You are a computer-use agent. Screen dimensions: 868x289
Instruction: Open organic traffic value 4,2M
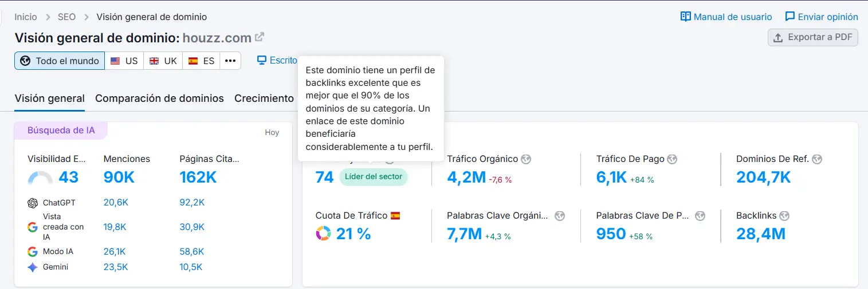click(x=466, y=177)
